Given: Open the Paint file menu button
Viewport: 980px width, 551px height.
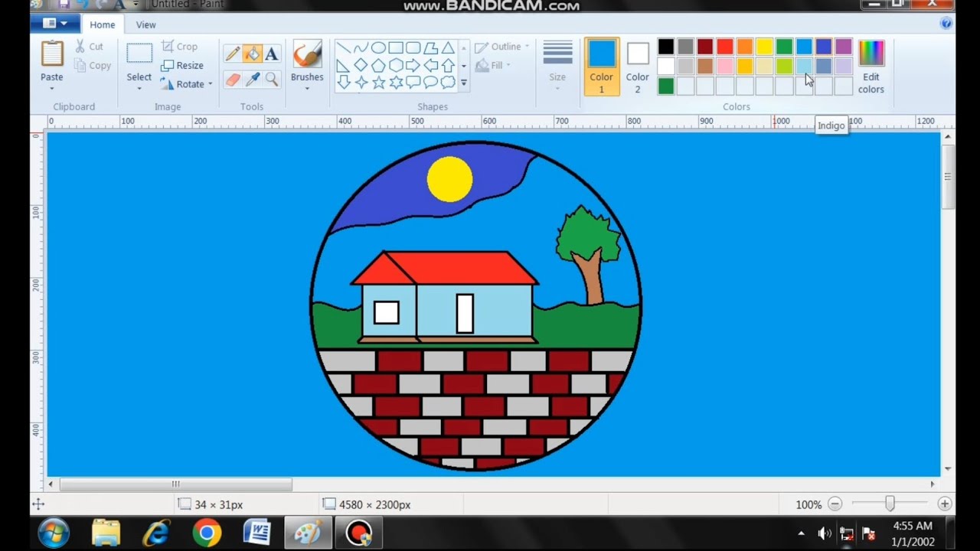Looking at the screenshot, I should tap(54, 24).
